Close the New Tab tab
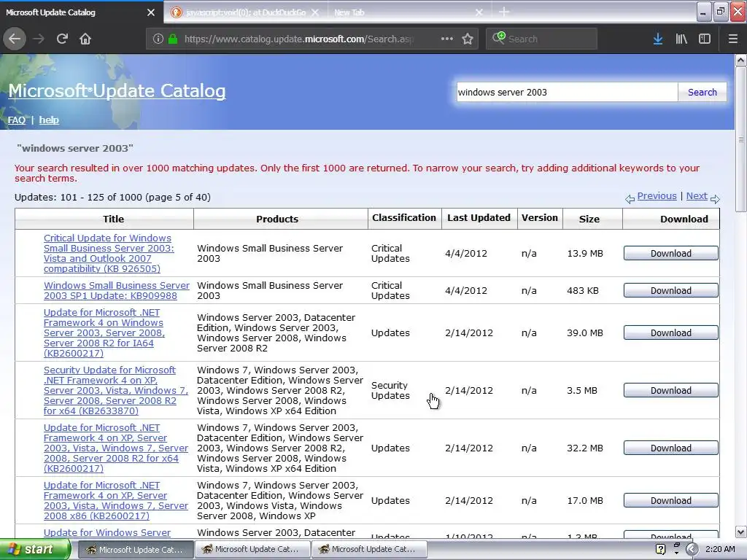The width and height of the screenshot is (747, 560). coord(479,12)
